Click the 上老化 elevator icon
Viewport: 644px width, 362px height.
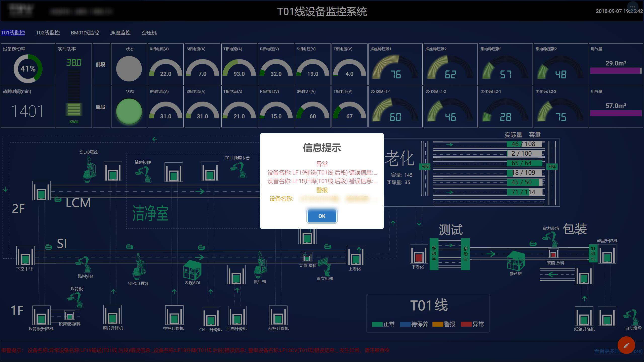point(356,255)
